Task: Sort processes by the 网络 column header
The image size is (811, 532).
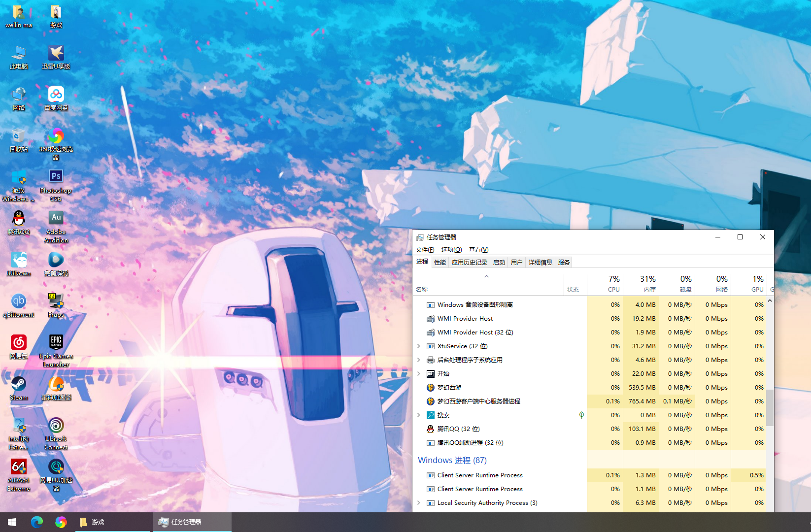Action: [x=713, y=284]
